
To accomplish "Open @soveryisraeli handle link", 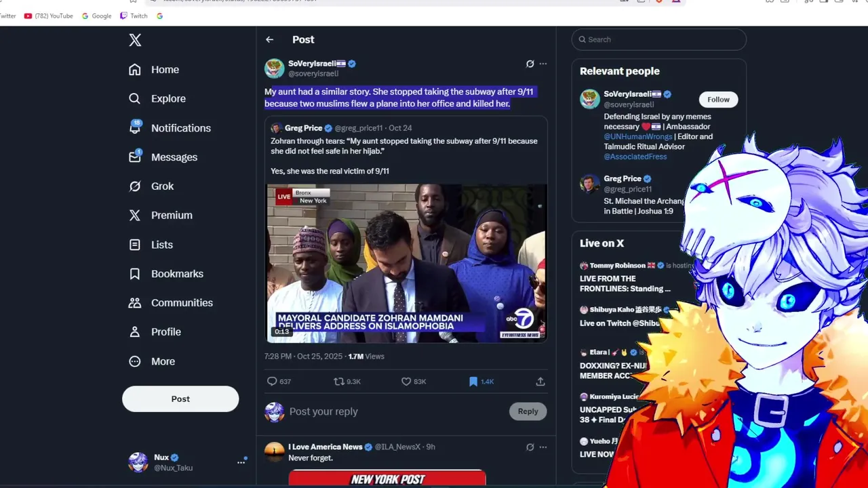I will pyautogui.click(x=313, y=74).
